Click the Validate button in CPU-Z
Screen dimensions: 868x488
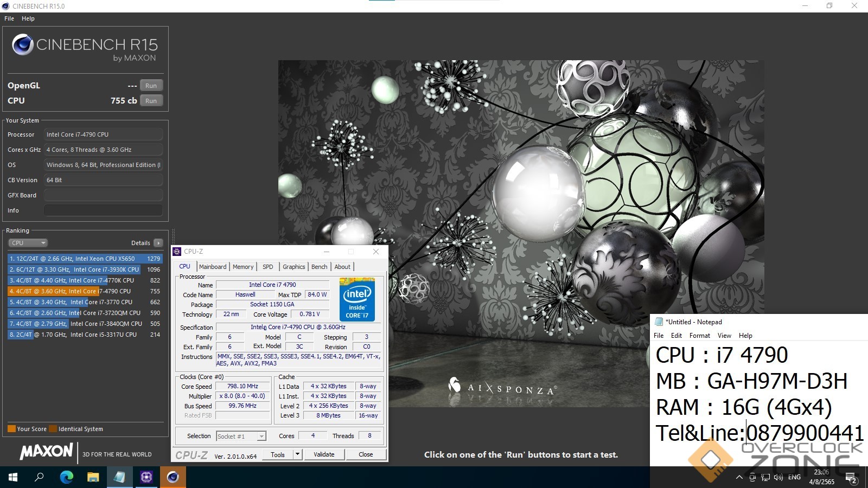pos(324,454)
